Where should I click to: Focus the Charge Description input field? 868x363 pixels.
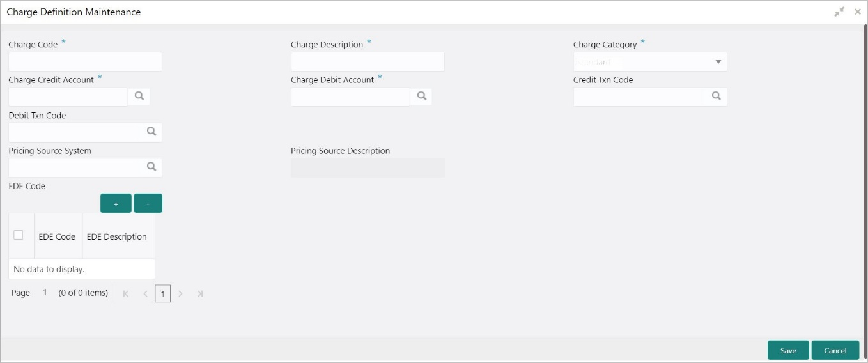(368, 62)
